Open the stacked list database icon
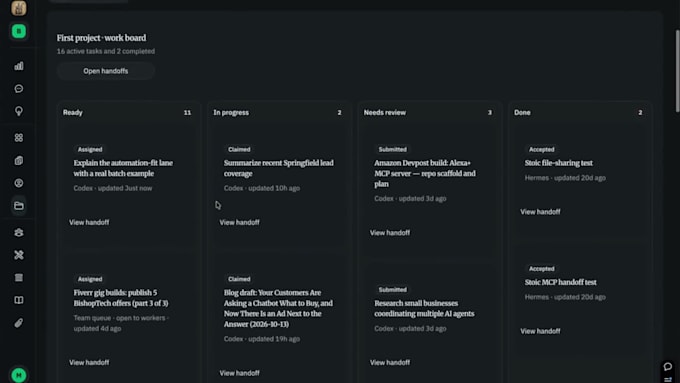 point(19,278)
